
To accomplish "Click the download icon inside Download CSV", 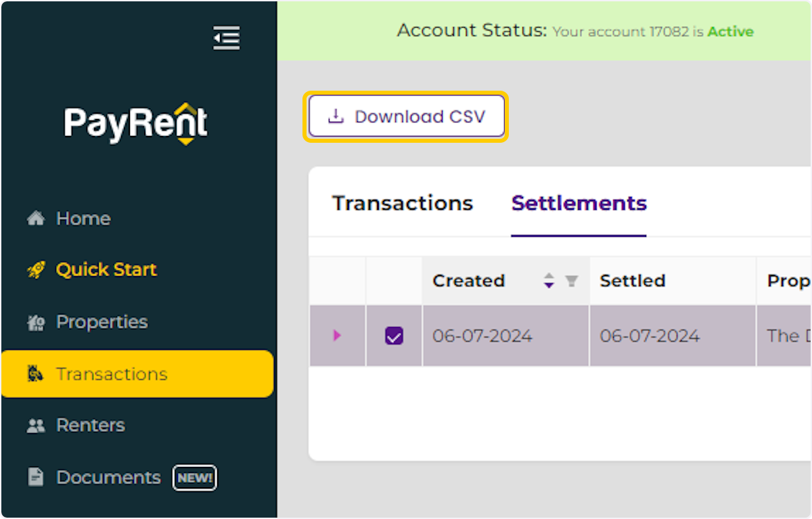I will click(x=334, y=116).
